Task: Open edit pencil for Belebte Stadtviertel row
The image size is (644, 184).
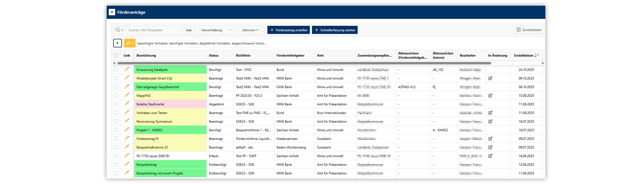Action: (127, 104)
